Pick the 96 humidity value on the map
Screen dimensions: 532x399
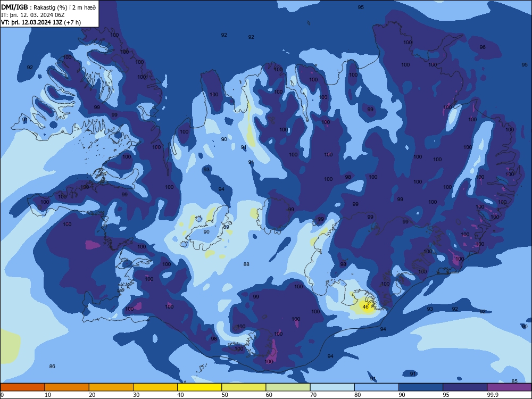pos(483,47)
